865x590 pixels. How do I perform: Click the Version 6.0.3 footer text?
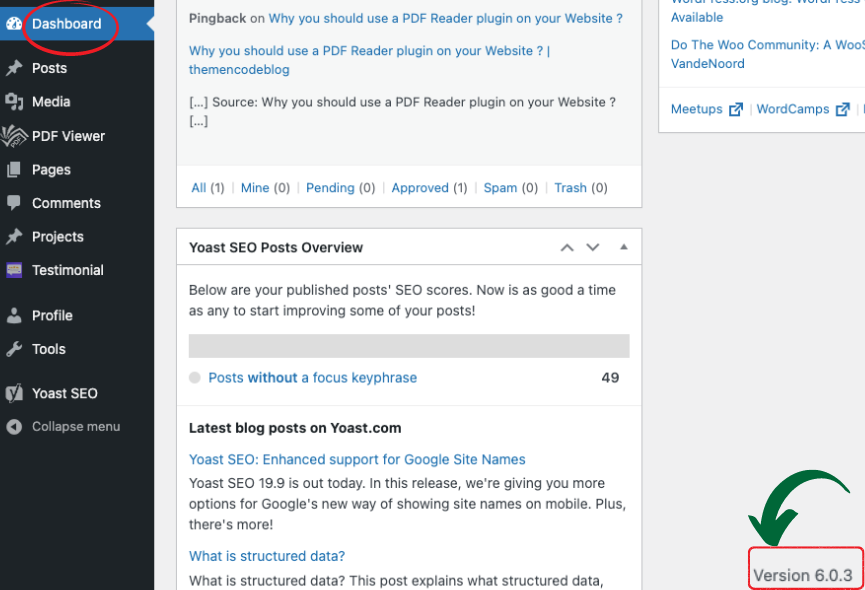(803, 575)
